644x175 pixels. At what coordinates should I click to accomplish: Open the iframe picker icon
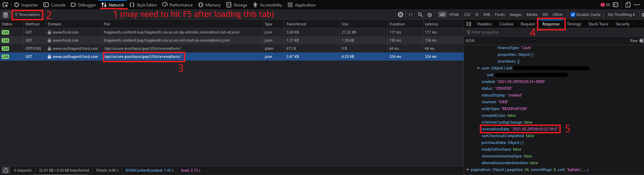pyautogui.click(x=616, y=5)
